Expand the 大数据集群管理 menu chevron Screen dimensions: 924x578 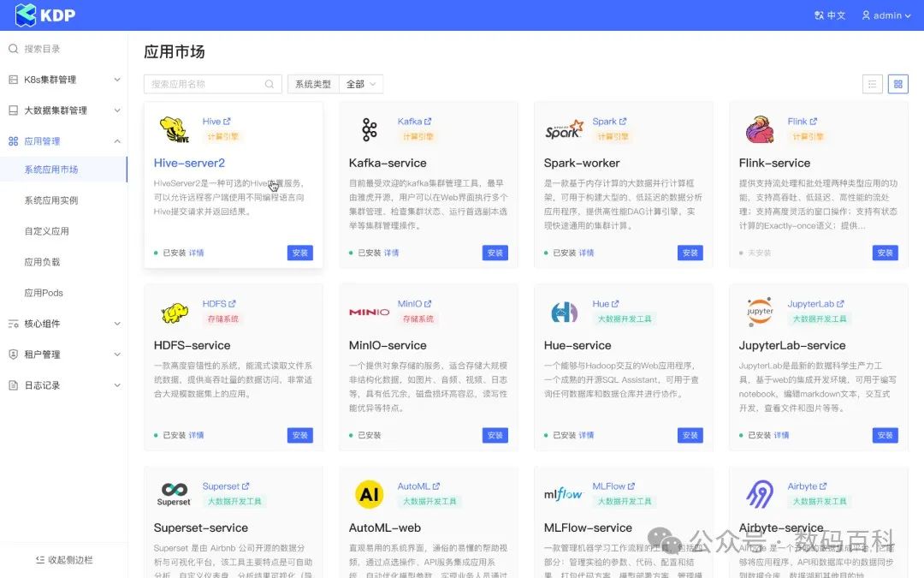(x=117, y=110)
